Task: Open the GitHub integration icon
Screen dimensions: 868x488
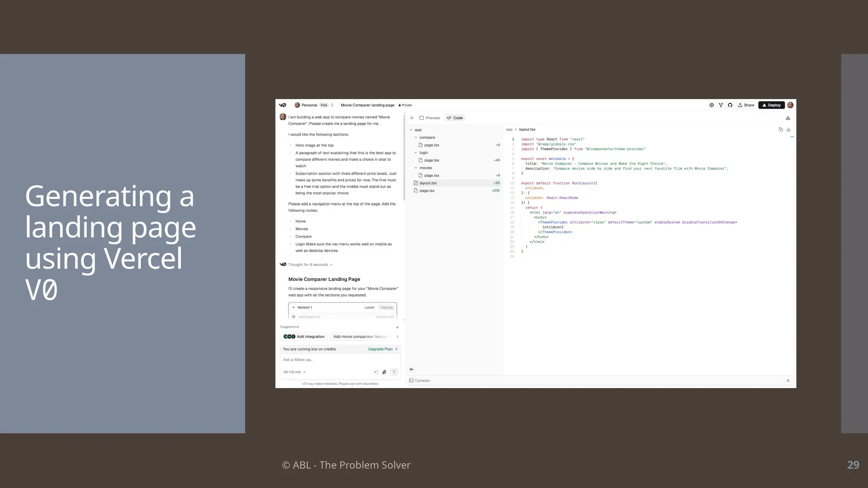Action: coord(730,105)
